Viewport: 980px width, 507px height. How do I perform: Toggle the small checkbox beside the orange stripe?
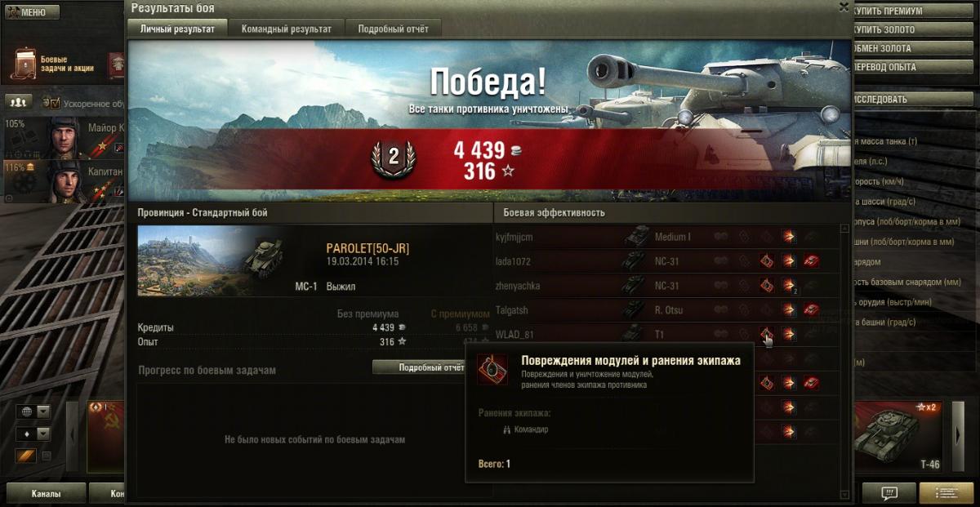(x=47, y=456)
